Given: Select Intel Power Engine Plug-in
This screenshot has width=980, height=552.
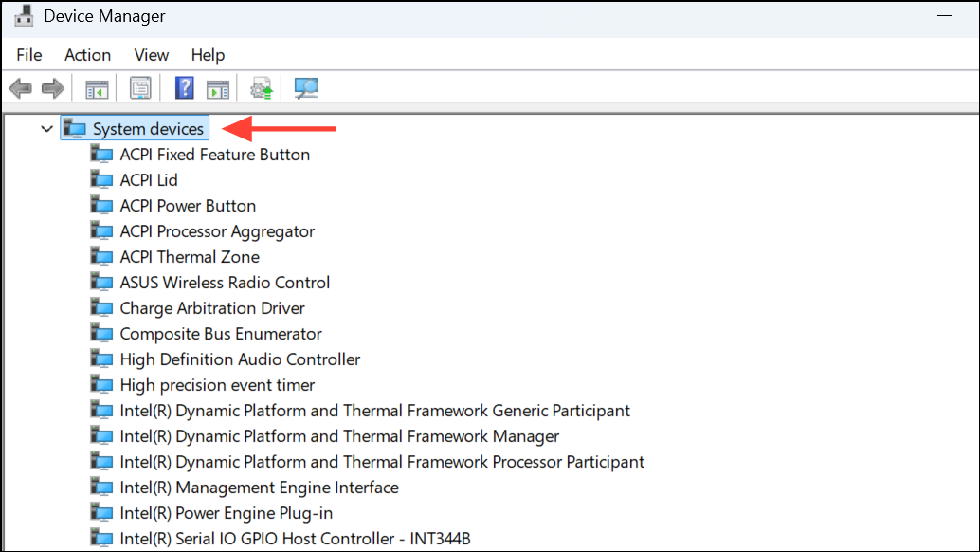Looking at the screenshot, I should [227, 513].
